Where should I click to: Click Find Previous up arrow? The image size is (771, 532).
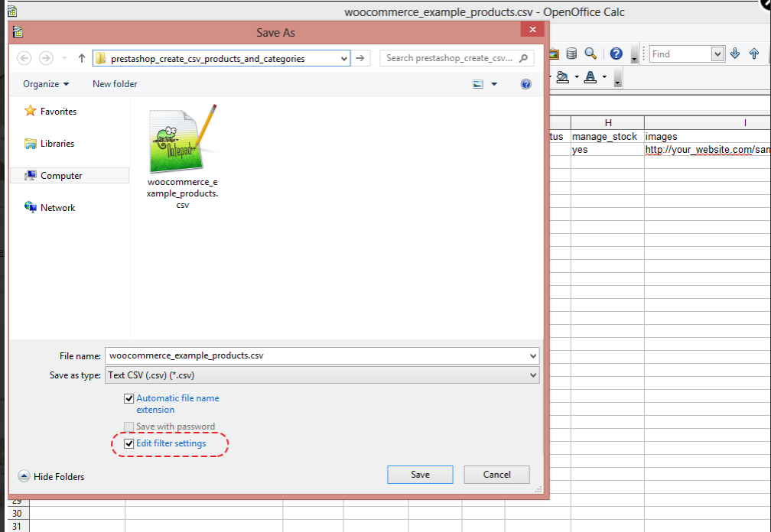[x=754, y=54]
